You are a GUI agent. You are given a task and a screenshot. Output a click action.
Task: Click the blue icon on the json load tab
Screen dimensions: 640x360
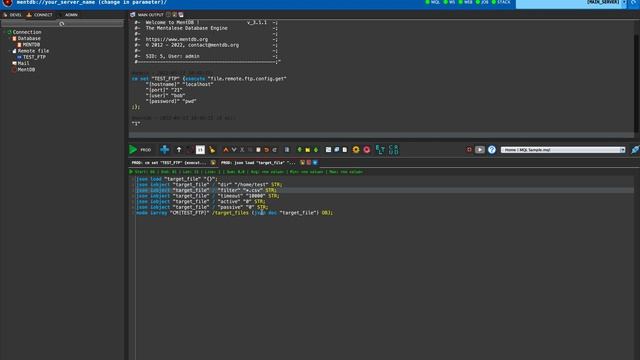pos(315,162)
